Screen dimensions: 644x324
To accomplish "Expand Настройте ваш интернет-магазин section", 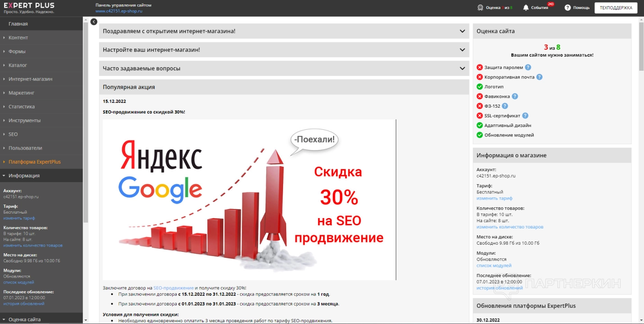I will [284, 50].
